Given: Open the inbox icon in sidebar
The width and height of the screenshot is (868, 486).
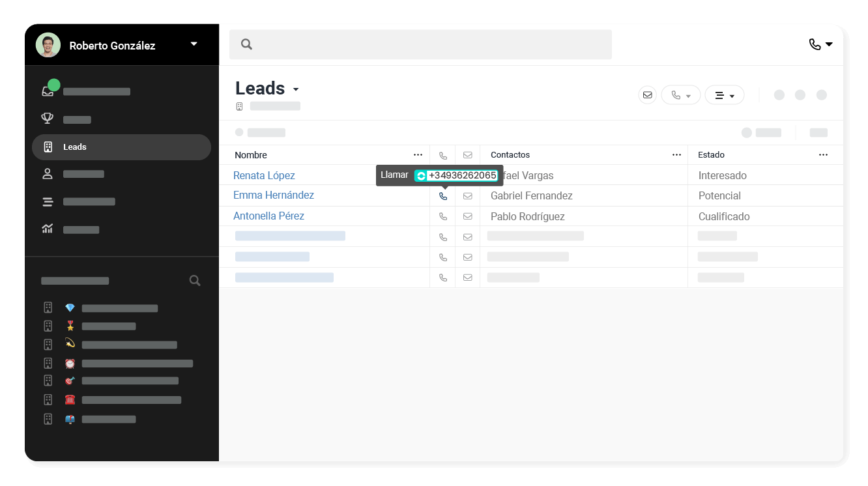Looking at the screenshot, I should [x=48, y=91].
